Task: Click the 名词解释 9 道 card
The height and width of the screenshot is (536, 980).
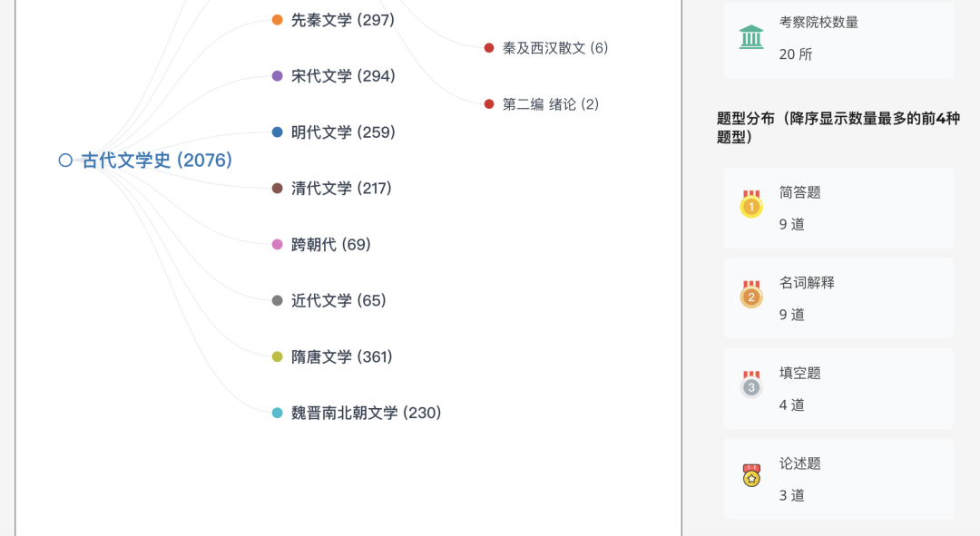Action: tap(838, 298)
